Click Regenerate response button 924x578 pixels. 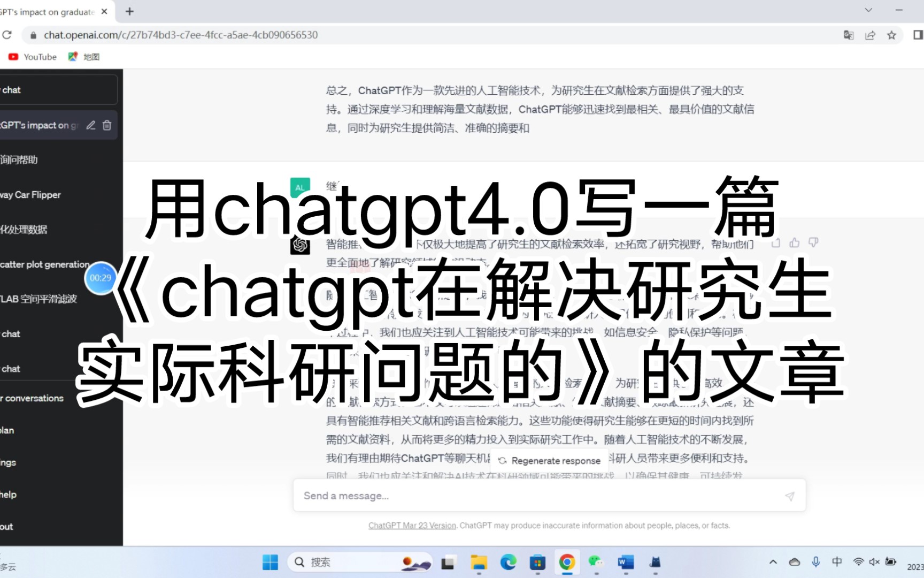549,461
